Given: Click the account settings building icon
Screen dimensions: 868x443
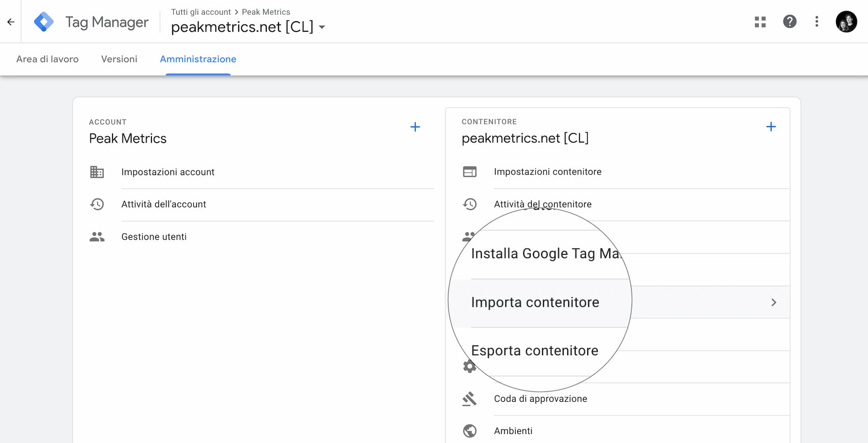Looking at the screenshot, I should pyautogui.click(x=97, y=172).
